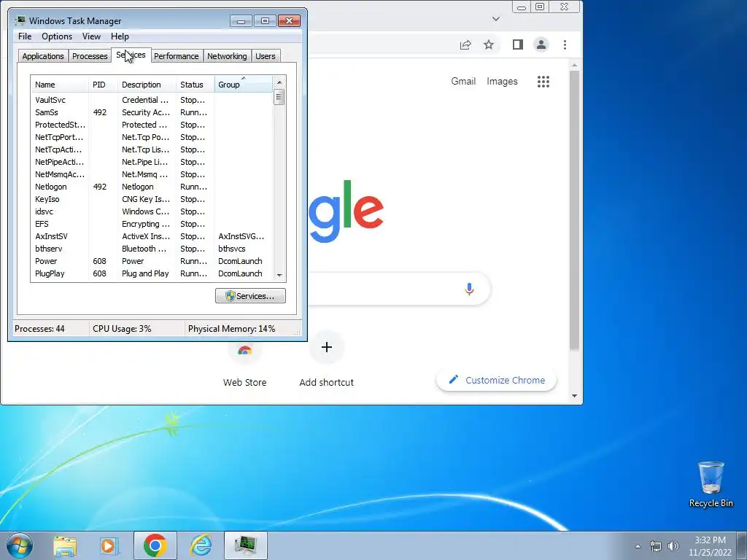Click the volume speaker tray icon
The width and height of the screenshot is (747, 560).
point(673,546)
